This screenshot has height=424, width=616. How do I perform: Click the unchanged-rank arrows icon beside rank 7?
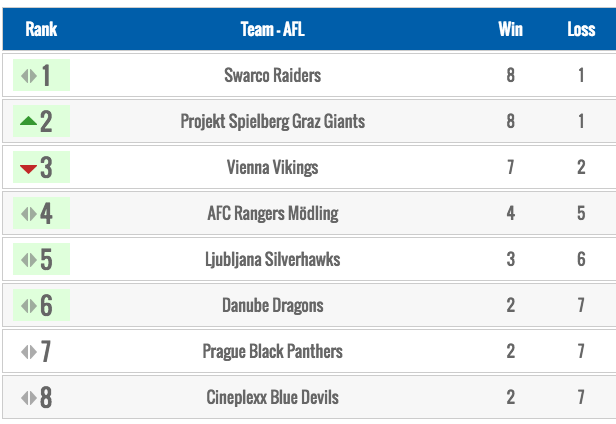[28, 352]
